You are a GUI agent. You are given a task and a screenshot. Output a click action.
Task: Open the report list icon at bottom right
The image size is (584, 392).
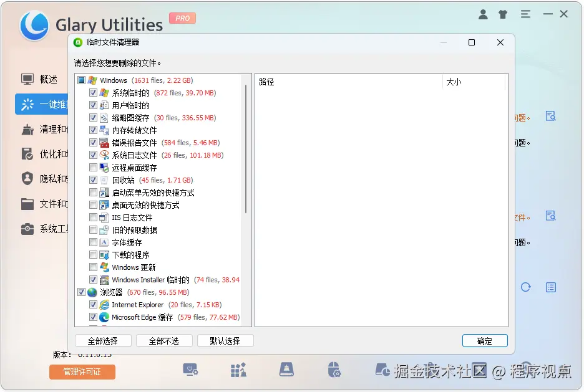(x=550, y=287)
